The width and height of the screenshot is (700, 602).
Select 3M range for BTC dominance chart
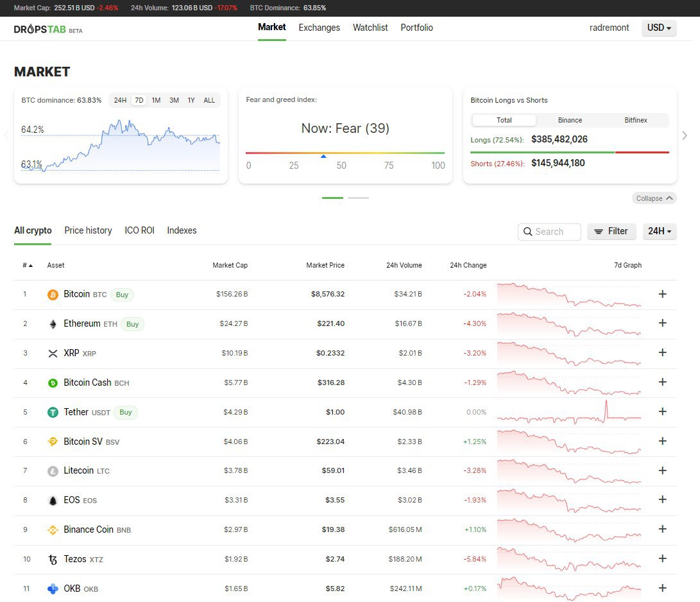174,100
